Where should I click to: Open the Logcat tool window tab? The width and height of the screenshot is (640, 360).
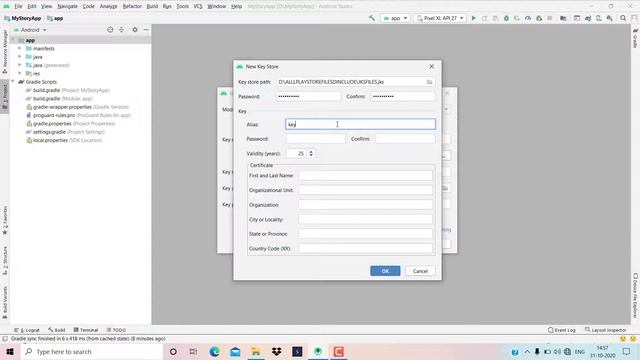[x=27, y=330]
